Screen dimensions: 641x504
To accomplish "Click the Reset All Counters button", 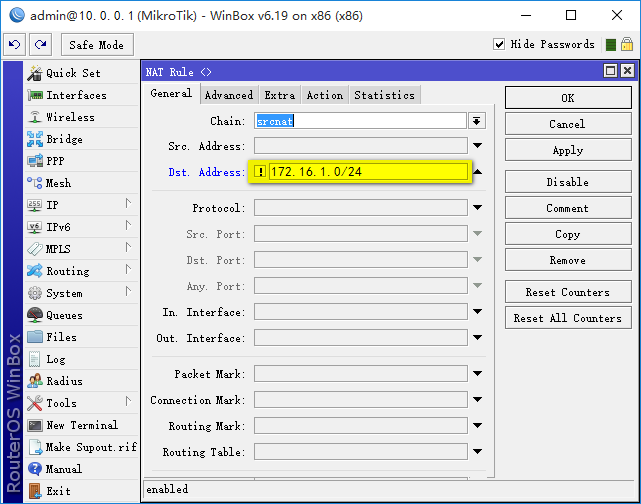I will (x=567, y=318).
